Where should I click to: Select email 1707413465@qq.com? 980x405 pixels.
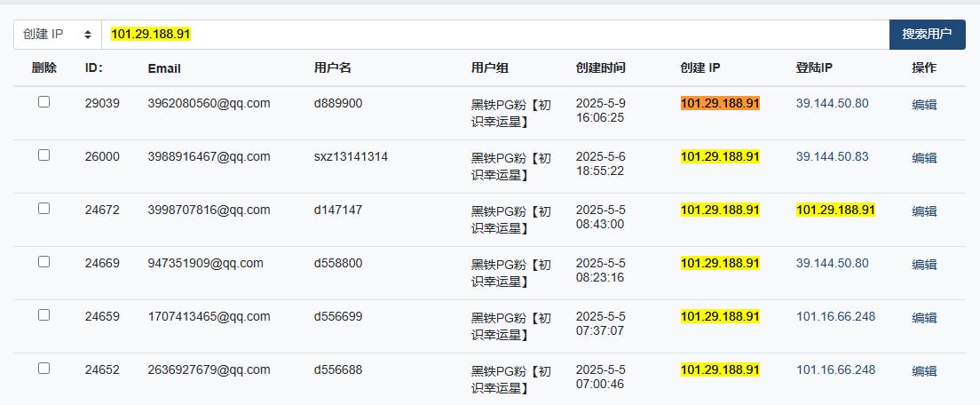(209, 316)
